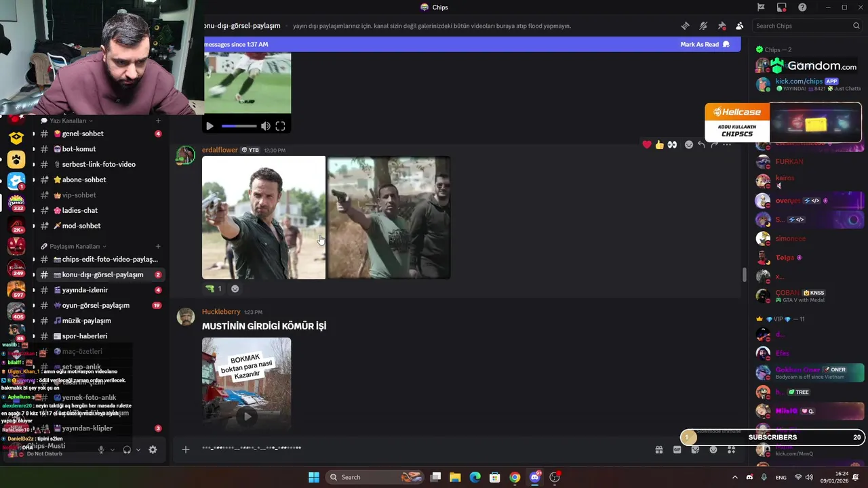The width and height of the screenshot is (868, 488).
Task: Open Threads icon in channel header
Action: (x=685, y=26)
